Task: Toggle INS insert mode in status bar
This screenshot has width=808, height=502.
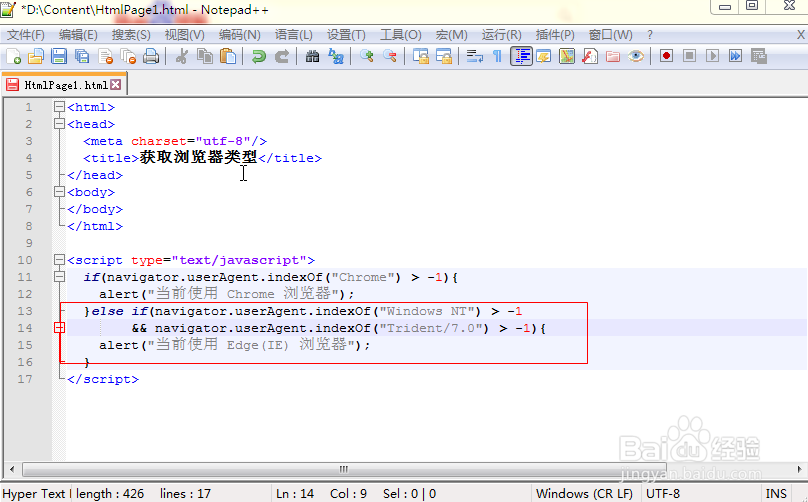Action: click(776, 494)
